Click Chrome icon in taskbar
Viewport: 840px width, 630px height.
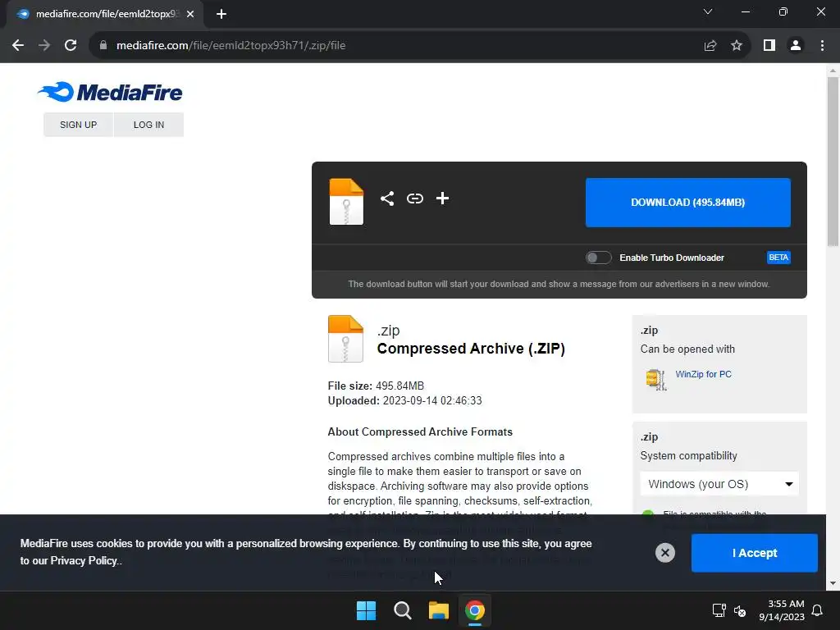click(x=475, y=610)
